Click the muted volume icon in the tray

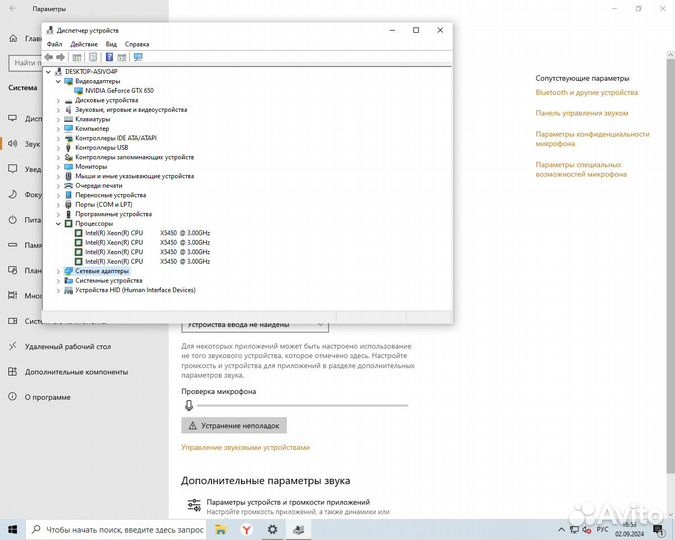pyautogui.click(x=587, y=530)
